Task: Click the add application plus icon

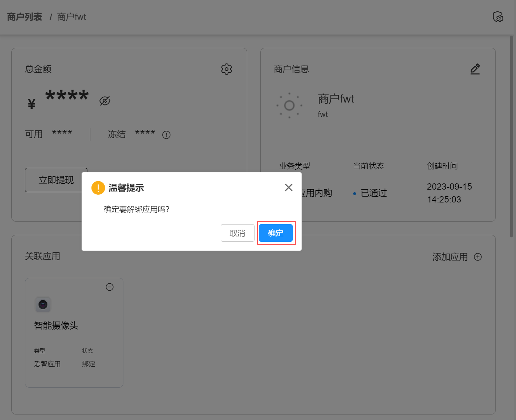Action: [477, 256]
